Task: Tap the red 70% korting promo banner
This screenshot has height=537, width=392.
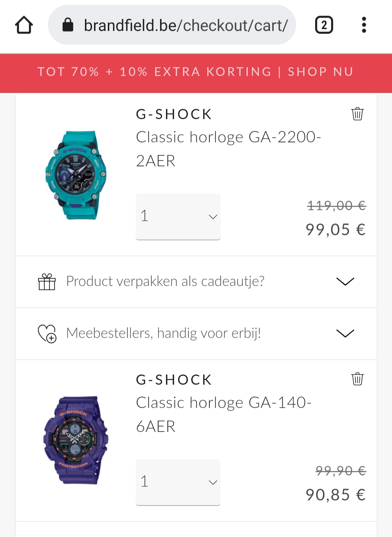Action: pyautogui.click(x=196, y=72)
